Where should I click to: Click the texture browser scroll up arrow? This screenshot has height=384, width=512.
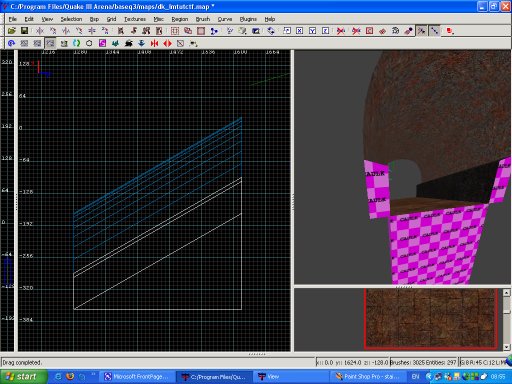pos(506,293)
